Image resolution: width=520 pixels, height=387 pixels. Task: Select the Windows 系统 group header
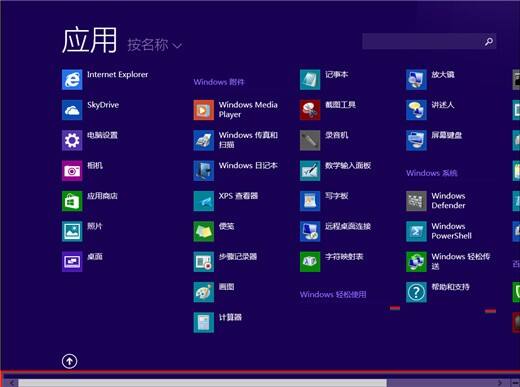432,173
